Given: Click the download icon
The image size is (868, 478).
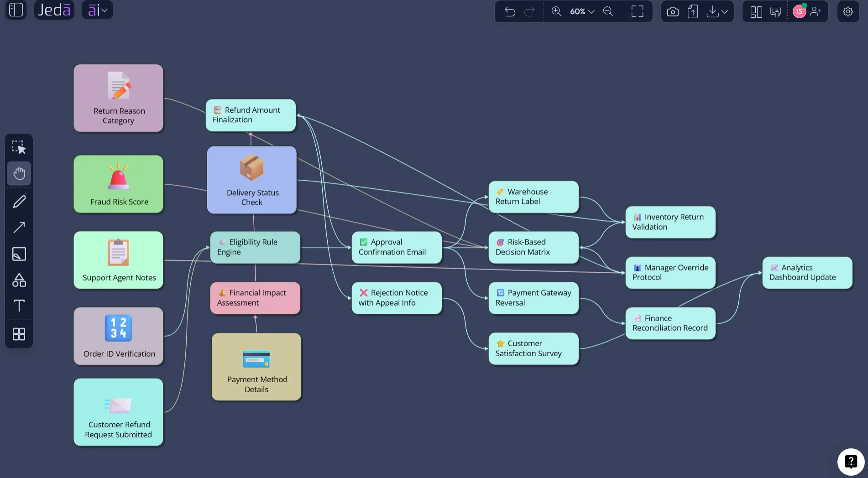Looking at the screenshot, I should coord(712,12).
